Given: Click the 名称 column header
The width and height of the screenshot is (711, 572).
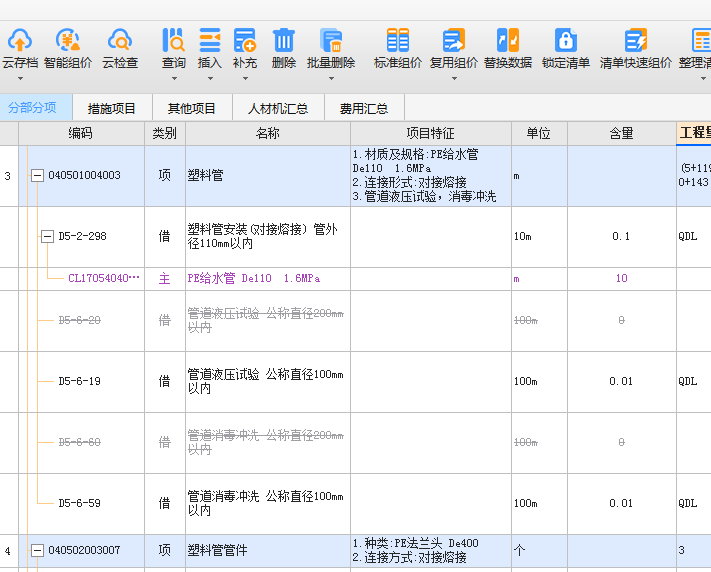Looking at the screenshot, I should click(268, 133).
